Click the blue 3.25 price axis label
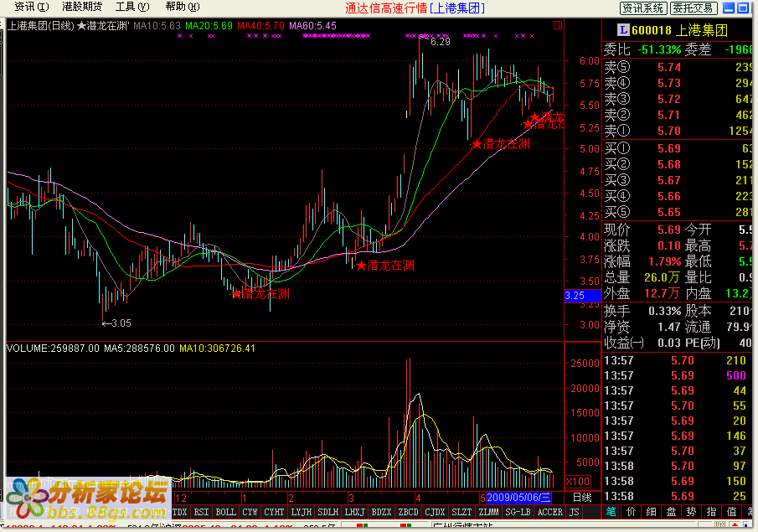The width and height of the screenshot is (758, 532). (x=582, y=296)
